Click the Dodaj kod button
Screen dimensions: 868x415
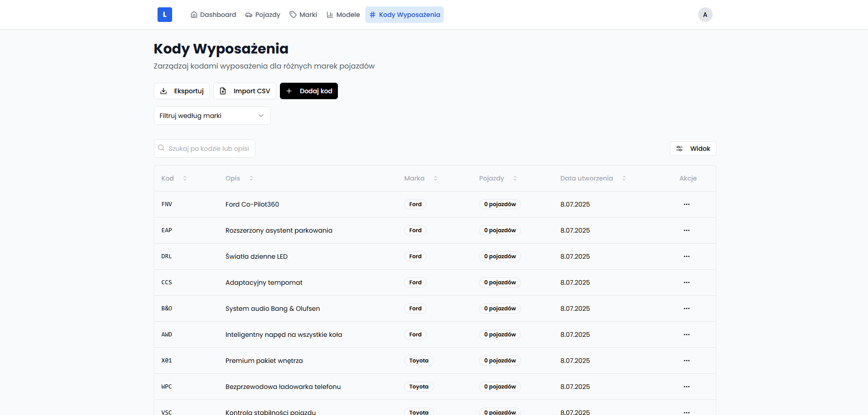click(x=309, y=91)
